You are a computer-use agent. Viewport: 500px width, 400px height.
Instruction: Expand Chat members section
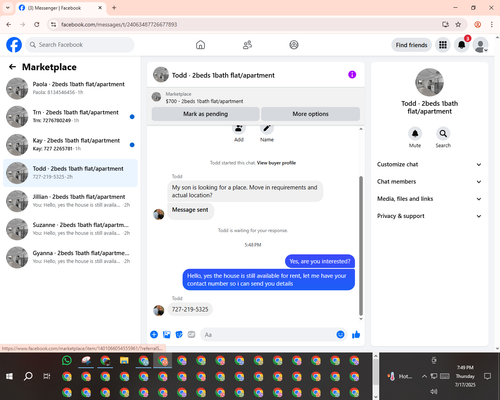click(429, 182)
